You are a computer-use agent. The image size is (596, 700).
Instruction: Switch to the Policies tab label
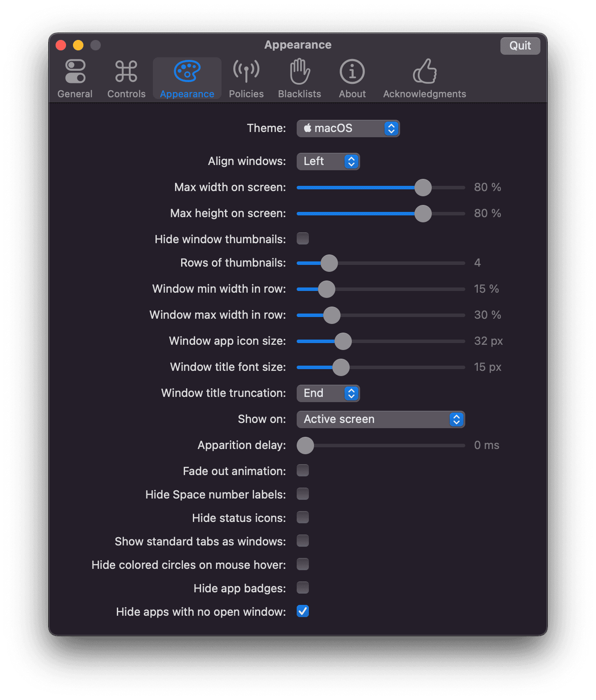pos(246,94)
